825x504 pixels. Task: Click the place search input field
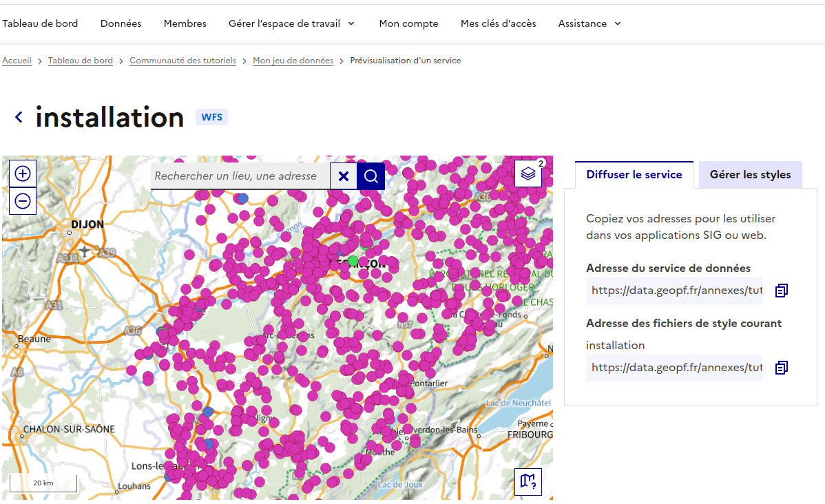(x=238, y=176)
